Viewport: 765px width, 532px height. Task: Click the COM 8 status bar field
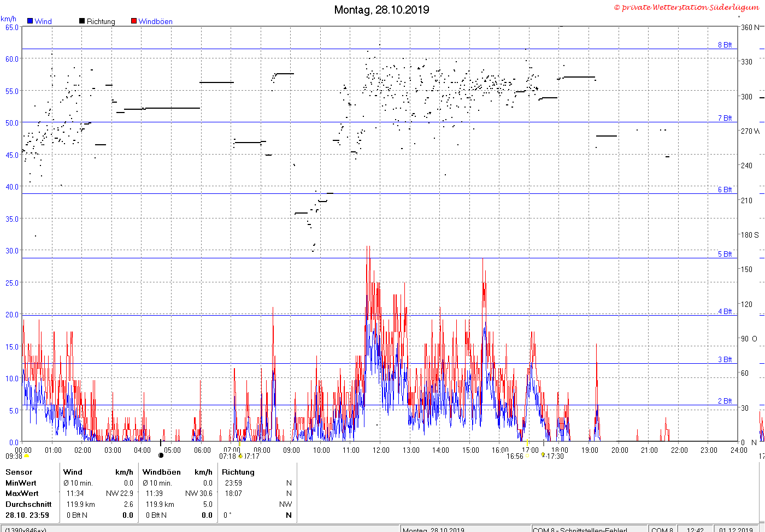[663, 529]
